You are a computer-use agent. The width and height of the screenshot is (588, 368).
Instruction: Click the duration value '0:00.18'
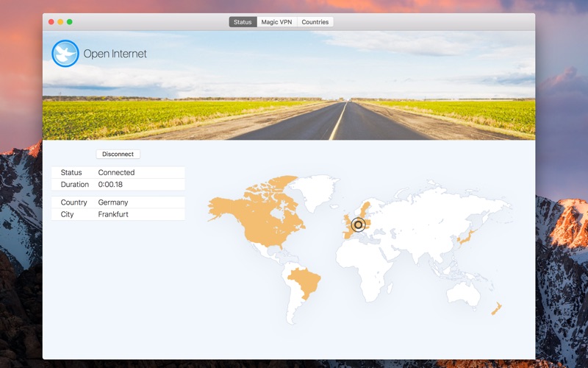110,185
